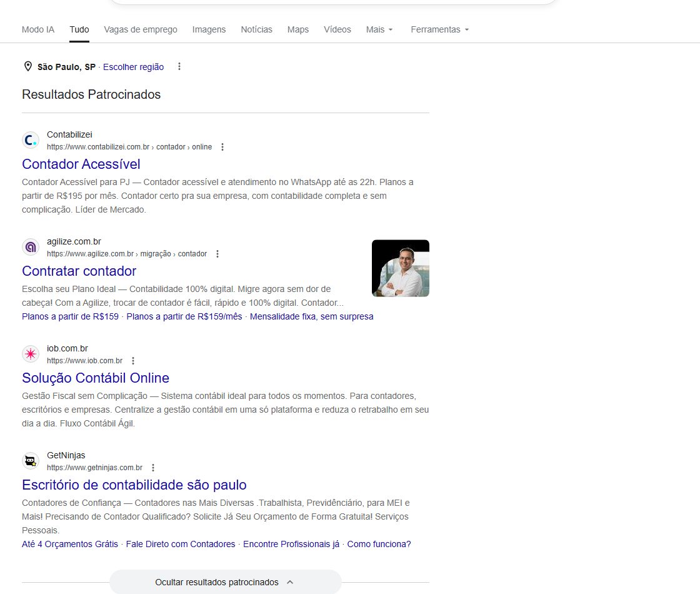Open Fale Direto com Contadores sitelink

[x=181, y=544]
